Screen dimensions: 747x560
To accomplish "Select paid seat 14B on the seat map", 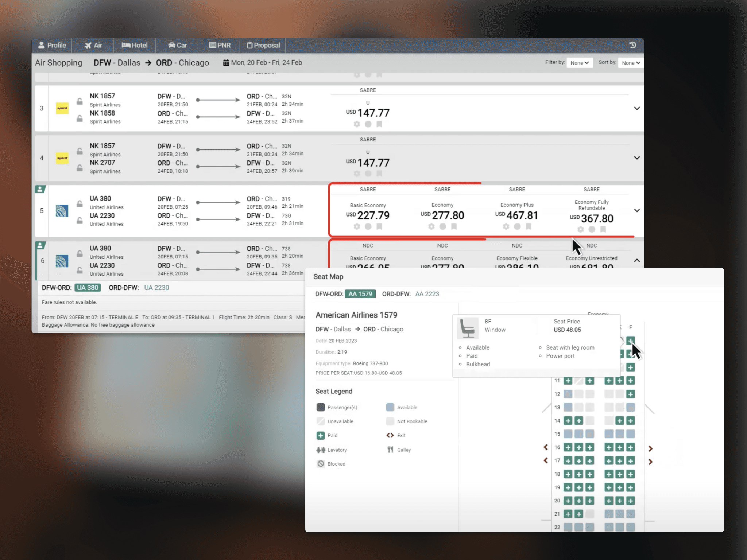I will pos(579,421).
